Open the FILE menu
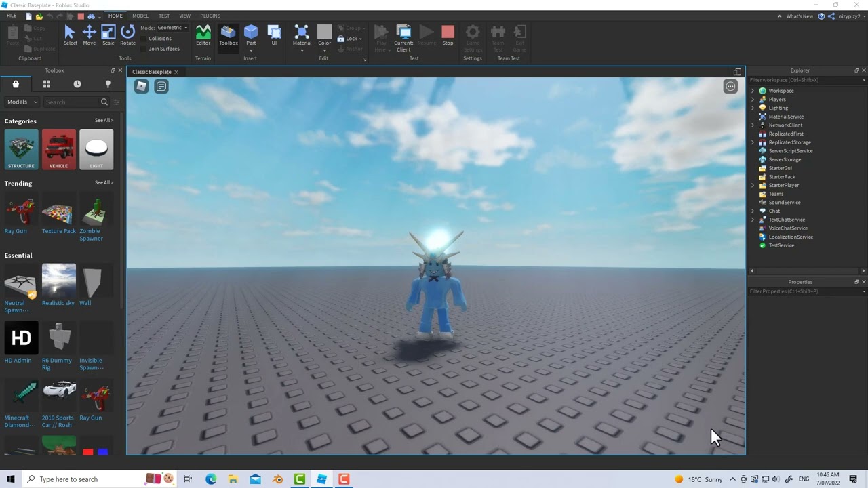 pos(12,16)
